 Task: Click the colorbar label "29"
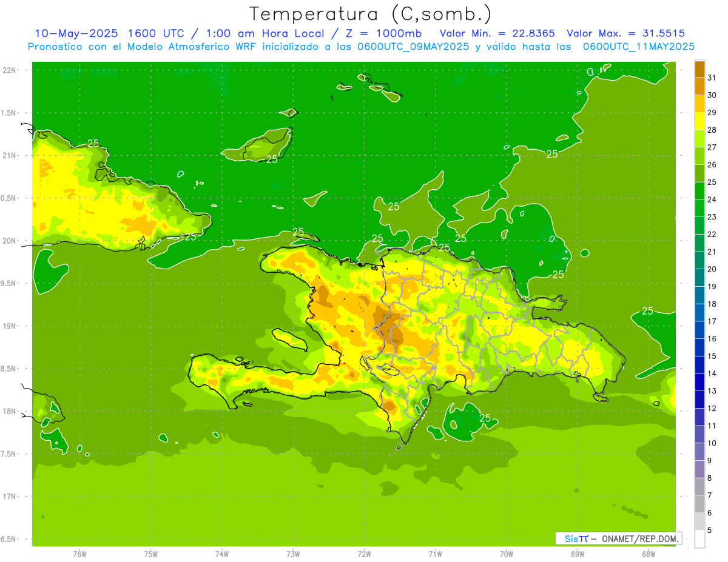[x=712, y=113]
